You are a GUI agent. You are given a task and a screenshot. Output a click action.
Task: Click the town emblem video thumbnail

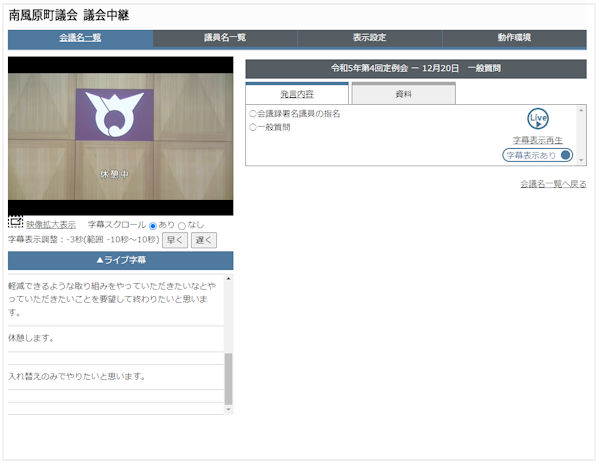click(120, 135)
